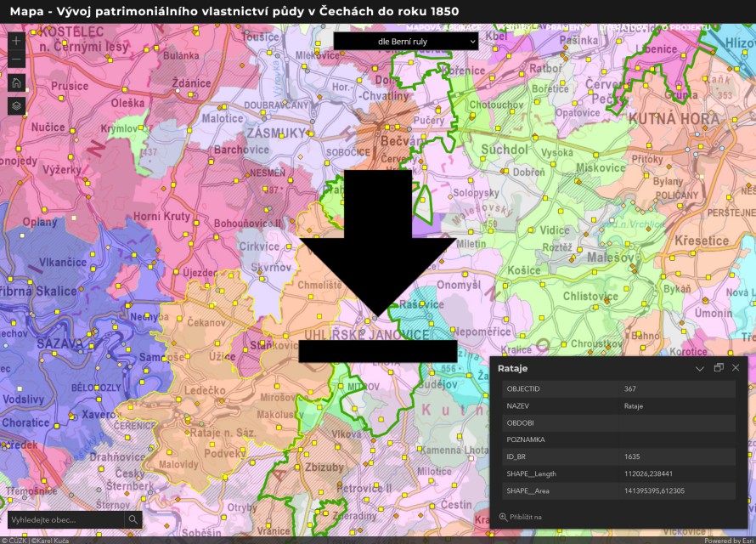Open the PRAMENY menu item
Viewport: 756px width, 544px height.
tap(565, 27)
